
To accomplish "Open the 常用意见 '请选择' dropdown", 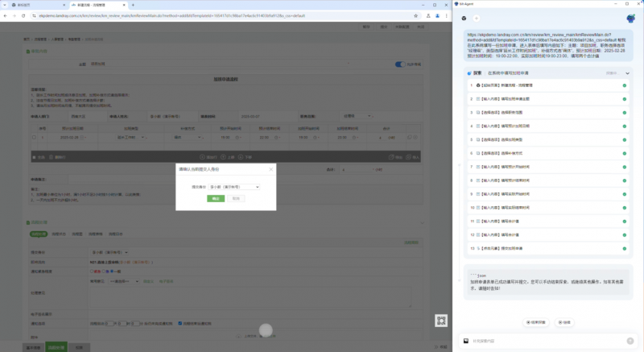I will click(x=124, y=281).
